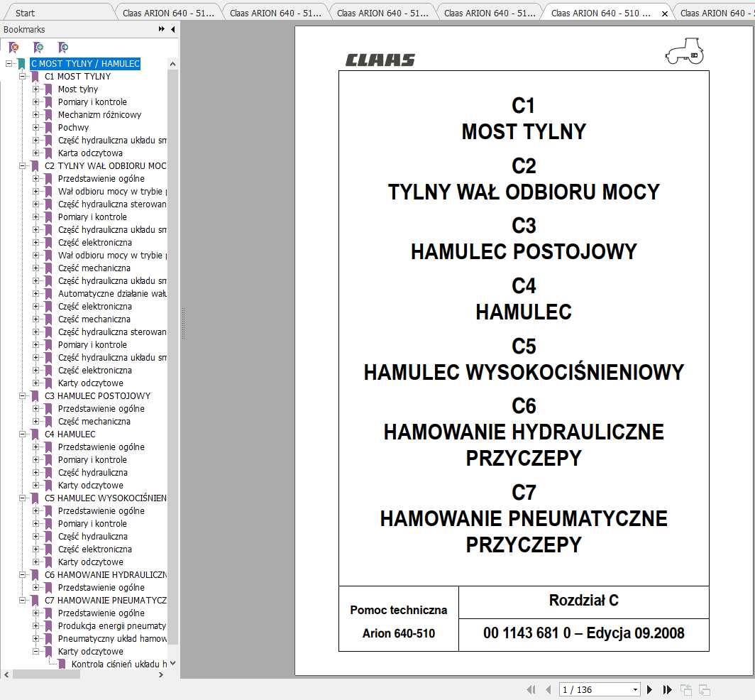Collapse the C7 HAMOWANIE PNEUMATYCZNE branch
The width and height of the screenshot is (755, 700).
tap(22, 601)
